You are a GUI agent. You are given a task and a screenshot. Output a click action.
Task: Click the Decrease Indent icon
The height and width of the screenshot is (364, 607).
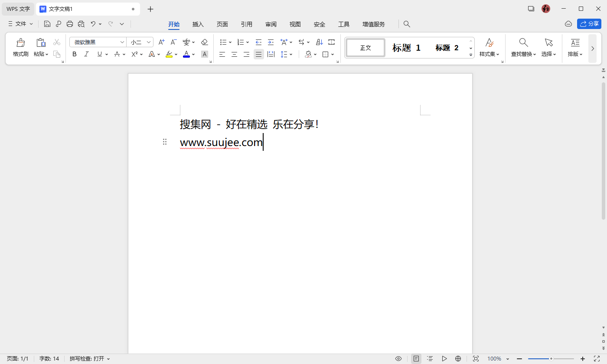click(258, 42)
